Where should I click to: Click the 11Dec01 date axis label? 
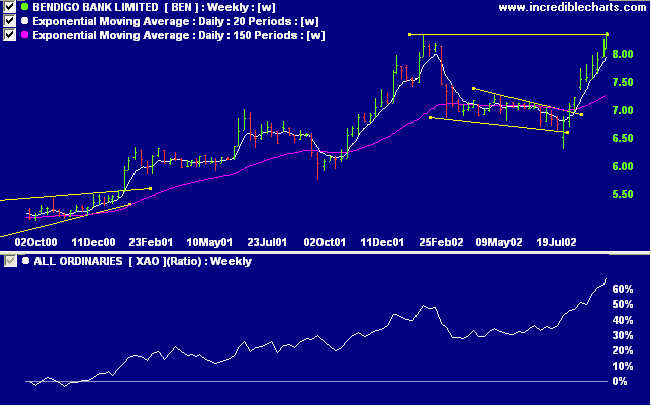click(382, 242)
